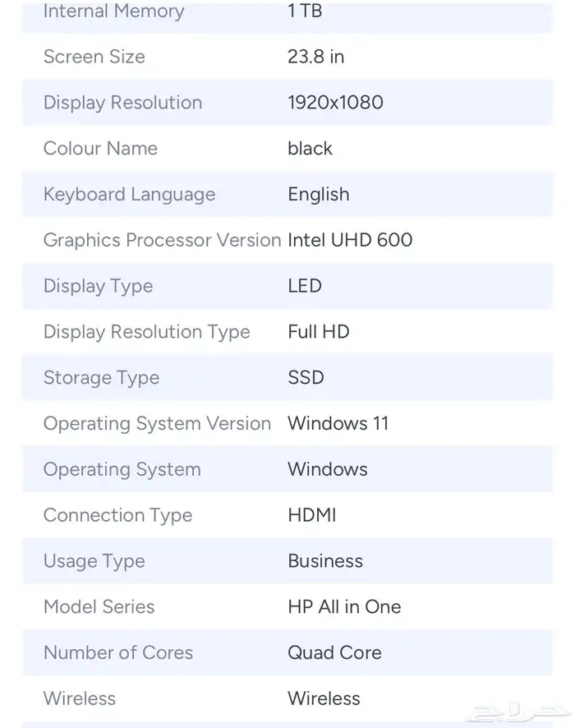Click the Display Resolution label
575x728 pixels.
click(122, 103)
